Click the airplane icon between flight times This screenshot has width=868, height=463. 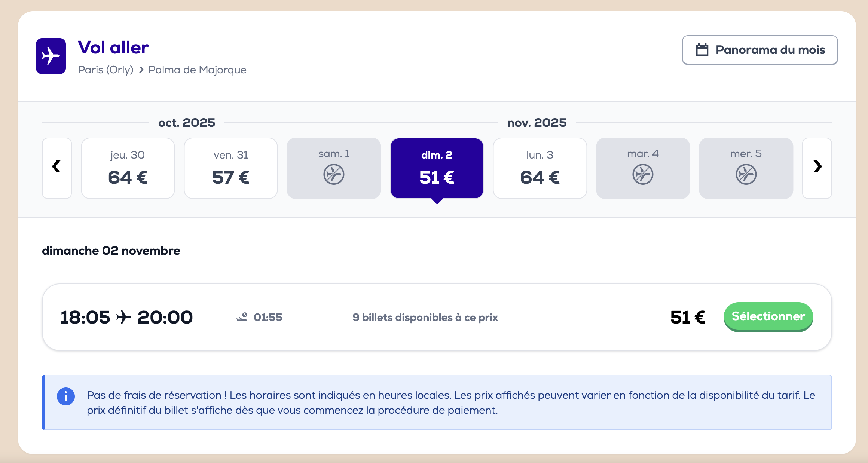point(124,317)
